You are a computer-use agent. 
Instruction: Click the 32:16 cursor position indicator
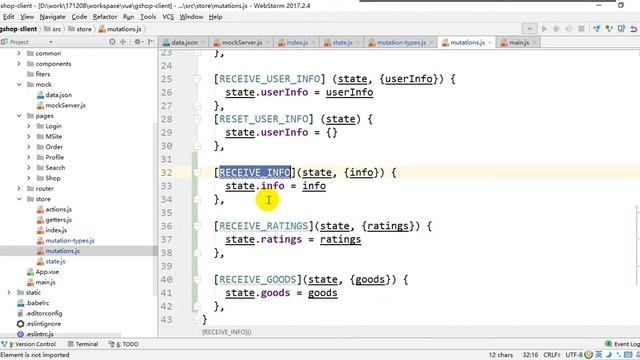[530, 355]
